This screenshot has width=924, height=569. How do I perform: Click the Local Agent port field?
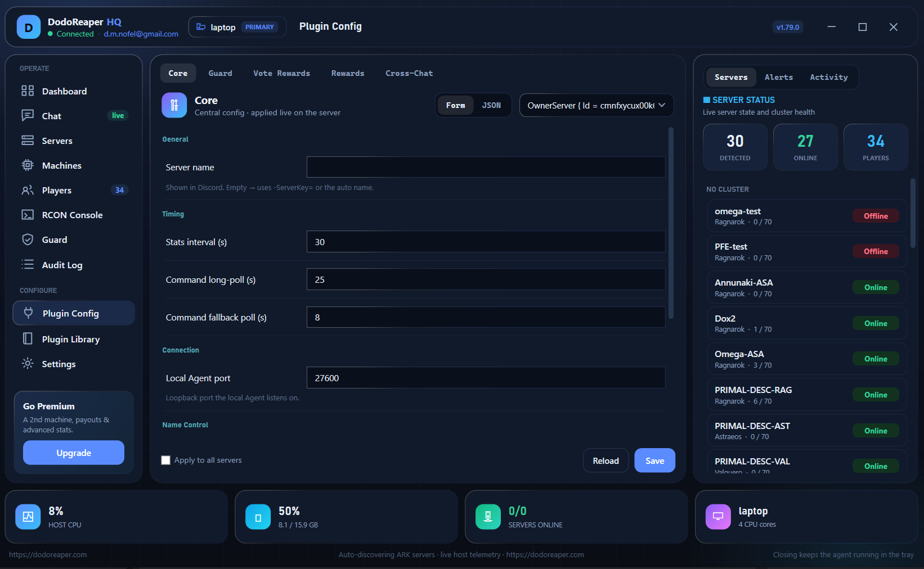point(486,378)
